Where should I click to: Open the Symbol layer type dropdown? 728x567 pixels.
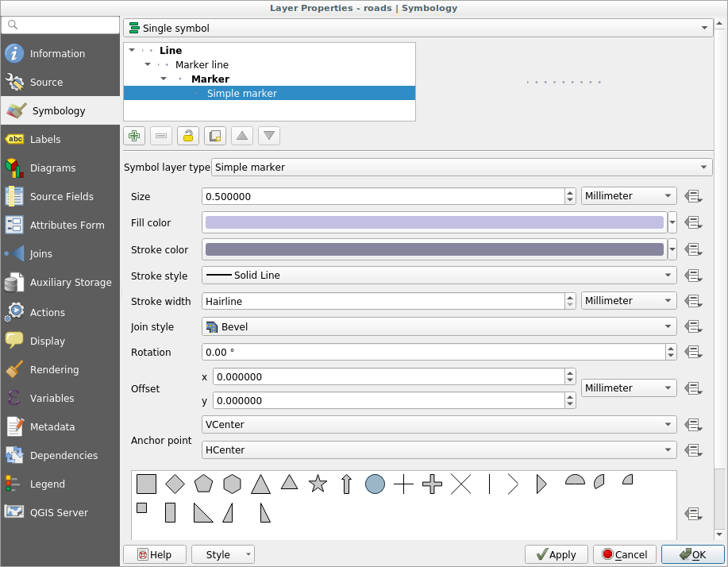[461, 168]
